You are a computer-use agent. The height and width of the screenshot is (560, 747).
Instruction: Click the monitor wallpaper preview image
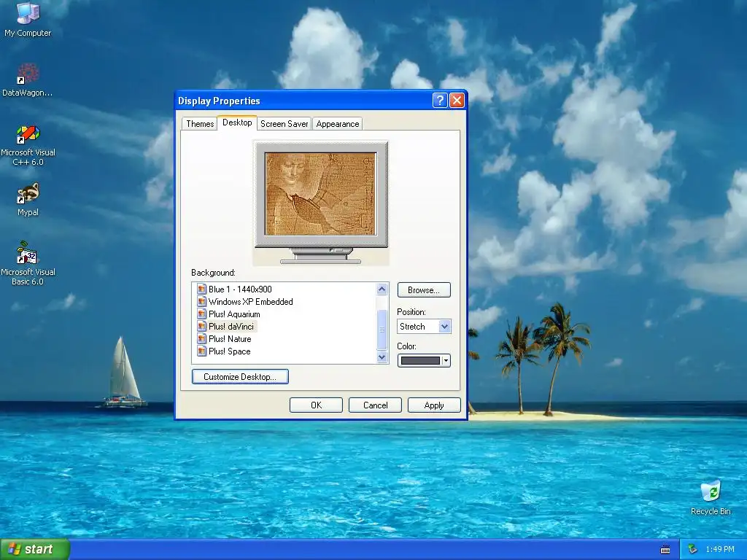point(321,194)
